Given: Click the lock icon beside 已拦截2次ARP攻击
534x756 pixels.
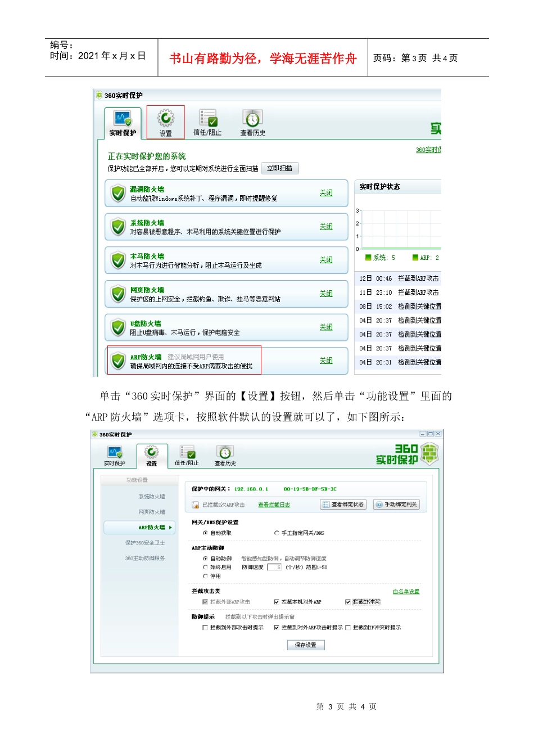Looking at the screenshot, I should pos(195,505).
